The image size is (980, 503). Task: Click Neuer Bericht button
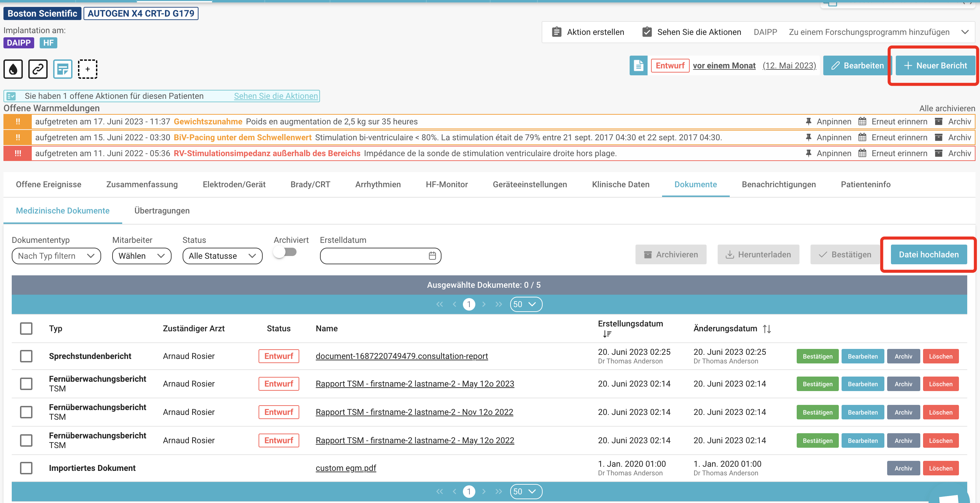tap(935, 66)
